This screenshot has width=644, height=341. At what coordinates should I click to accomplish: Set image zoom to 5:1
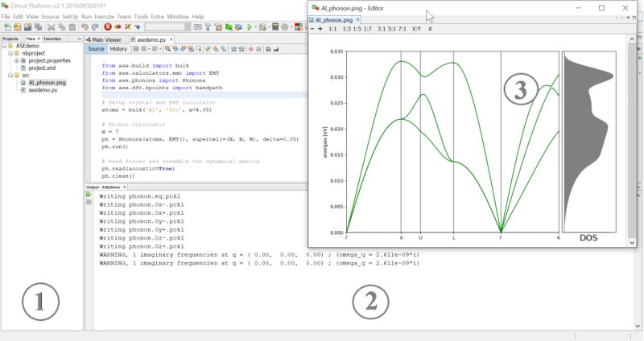392,29
